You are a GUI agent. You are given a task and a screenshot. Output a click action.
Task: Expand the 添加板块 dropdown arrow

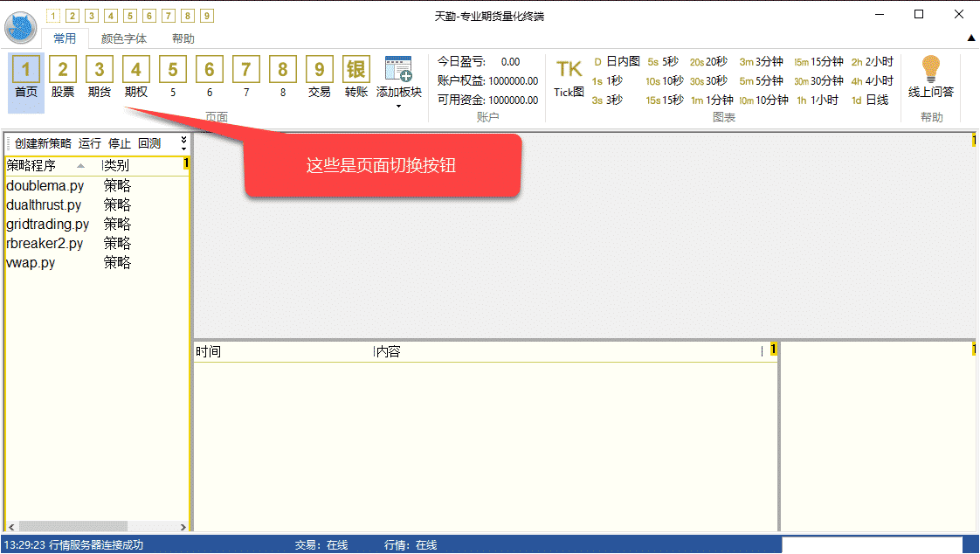pyautogui.click(x=398, y=107)
